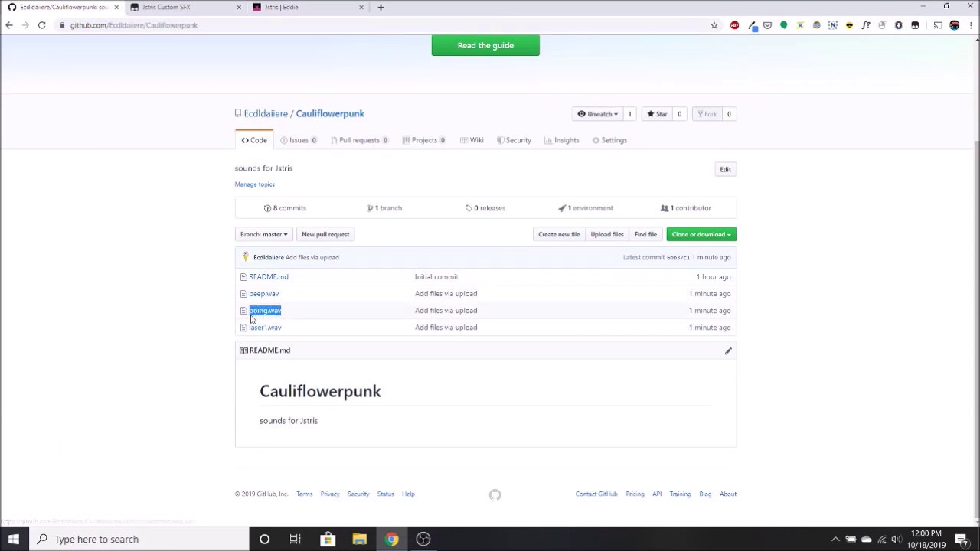The height and width of the screenshot is (551, 980).
Task: Open the footer Pricing link
Action: [x=635, y=494]
